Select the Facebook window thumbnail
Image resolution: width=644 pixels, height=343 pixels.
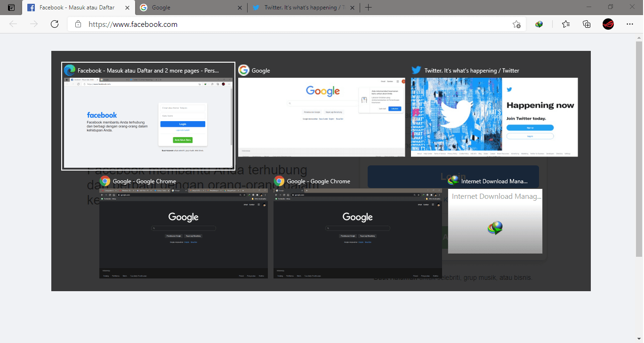click(147, 115)
